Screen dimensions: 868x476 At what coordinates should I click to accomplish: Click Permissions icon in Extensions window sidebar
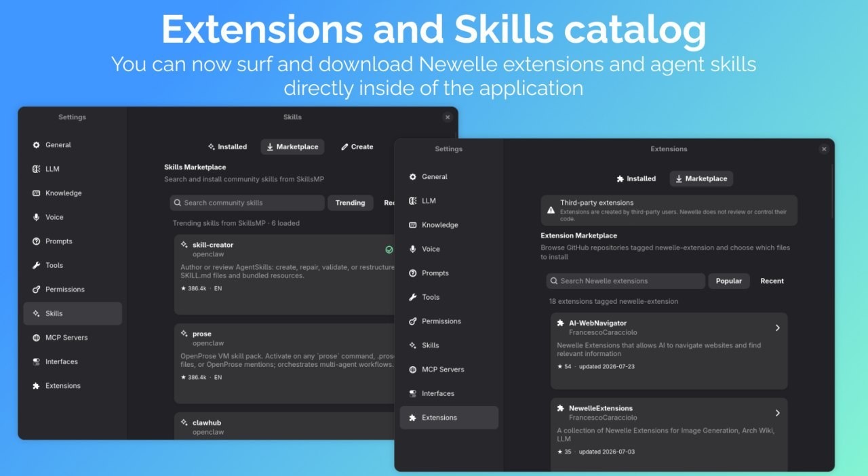tap(413, 321)
